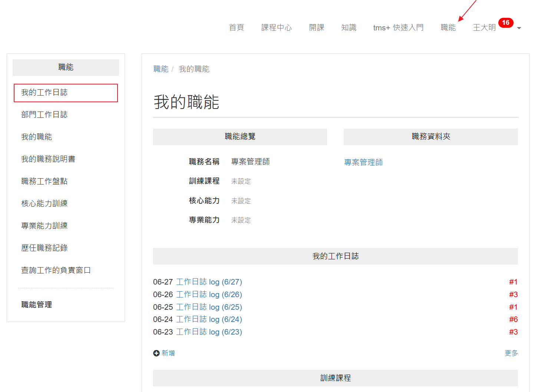Select 核心能力訓練 from the sidebar
The image size is (538, 392).
(x=44, y=204)
